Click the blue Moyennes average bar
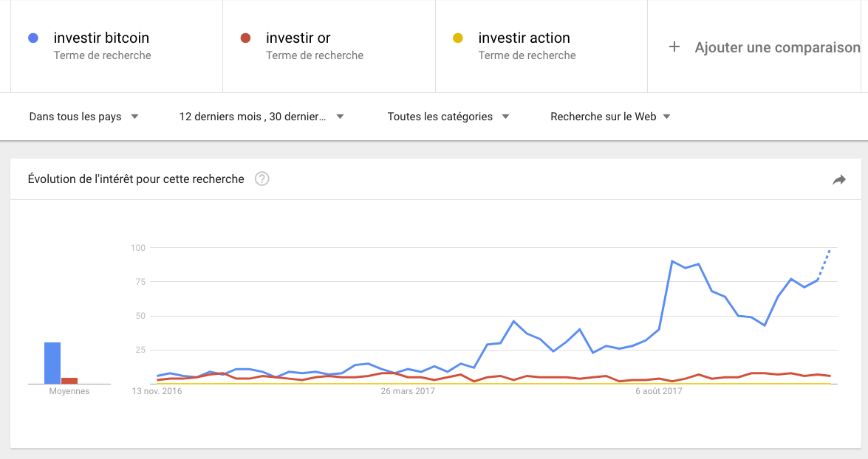868x459 pixels. [52, 363]
